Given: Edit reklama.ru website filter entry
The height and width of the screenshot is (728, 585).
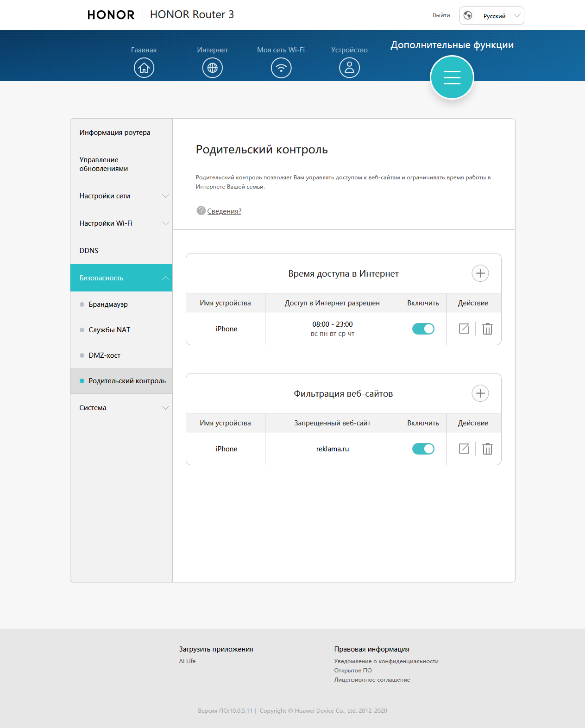Looking at the screenshot, I should click(464, 449).
